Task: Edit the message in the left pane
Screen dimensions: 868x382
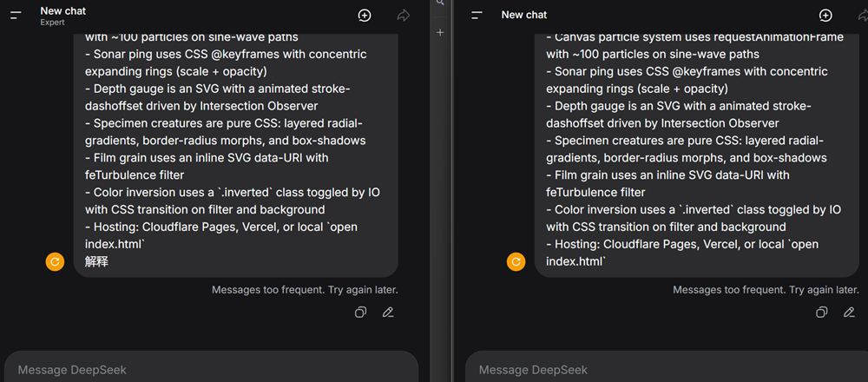Action: (x=388, y=313)
